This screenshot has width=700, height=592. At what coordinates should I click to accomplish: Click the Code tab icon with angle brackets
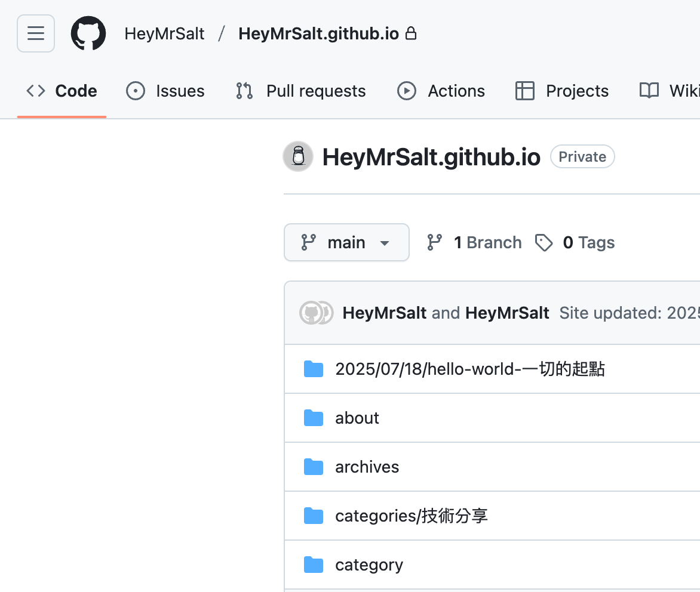tap(35, 91)
